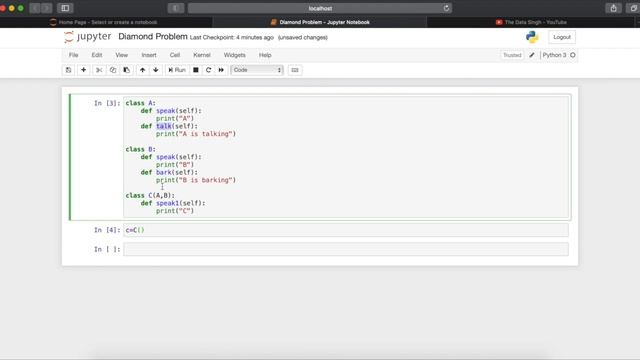Click the c=C() code cell
This screenshot has width=640, height=360.
346,230
